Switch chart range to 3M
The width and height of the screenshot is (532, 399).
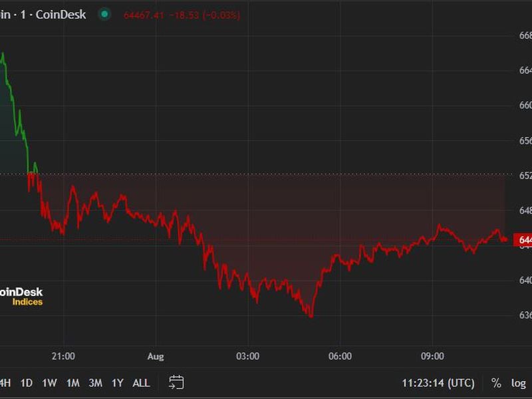tap(95, 383)
